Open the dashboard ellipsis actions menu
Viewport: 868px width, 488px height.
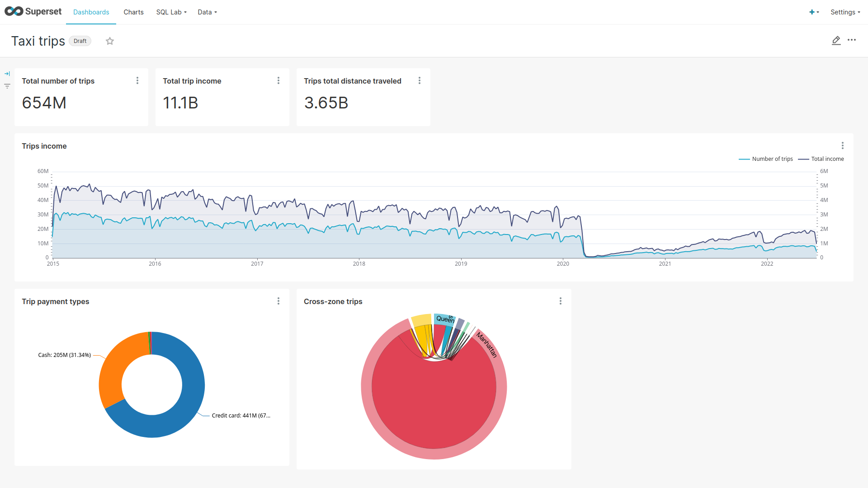tap(852, 40)
